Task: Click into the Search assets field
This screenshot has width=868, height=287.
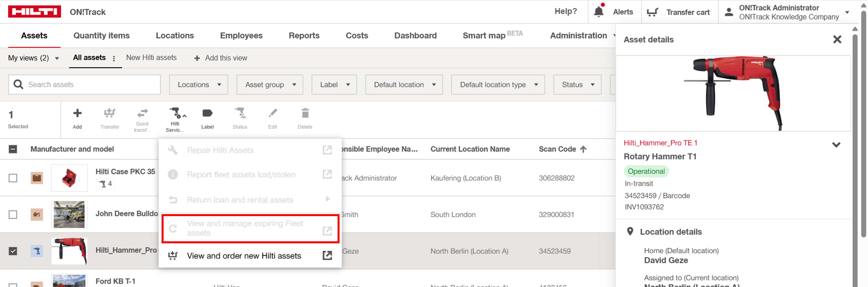Action: [x=85, y=85]
